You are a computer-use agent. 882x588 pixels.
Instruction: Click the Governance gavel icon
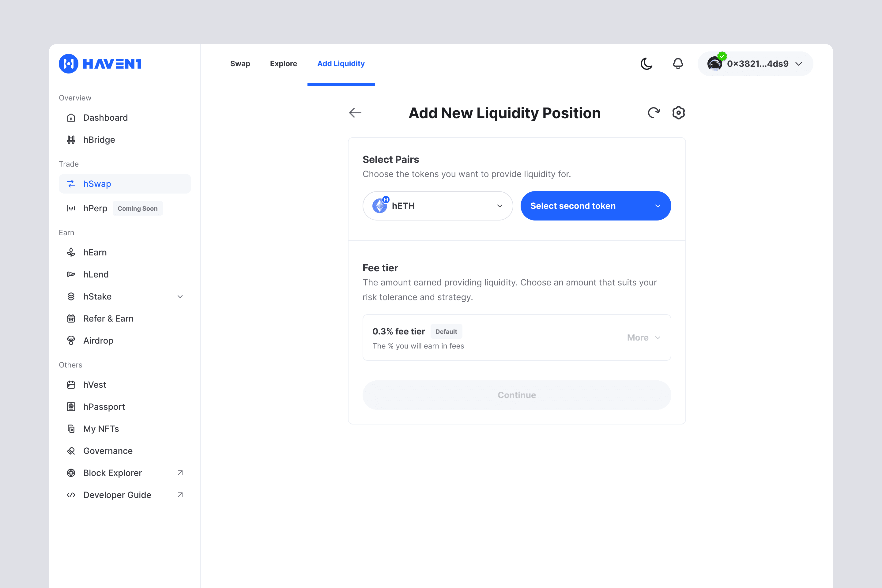coord(71,451)
